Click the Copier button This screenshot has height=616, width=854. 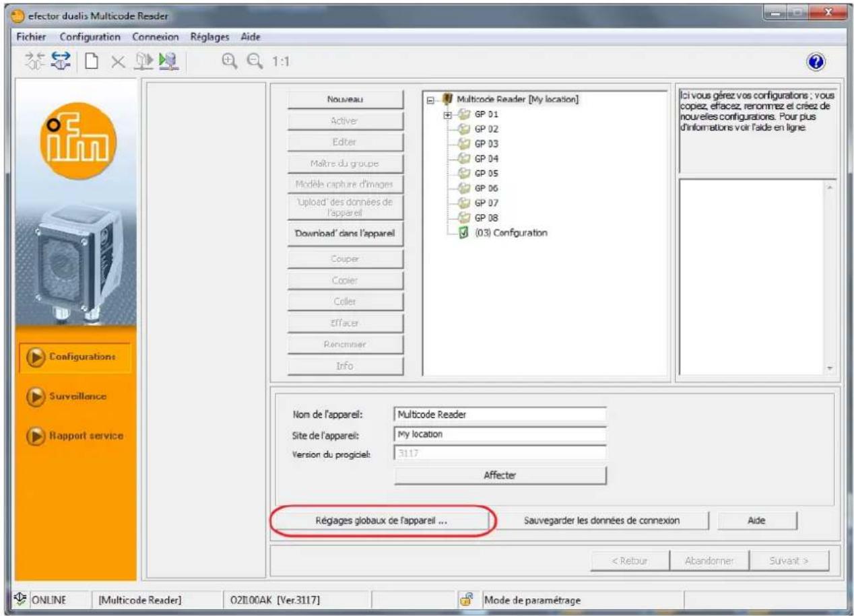pos(345,280)
